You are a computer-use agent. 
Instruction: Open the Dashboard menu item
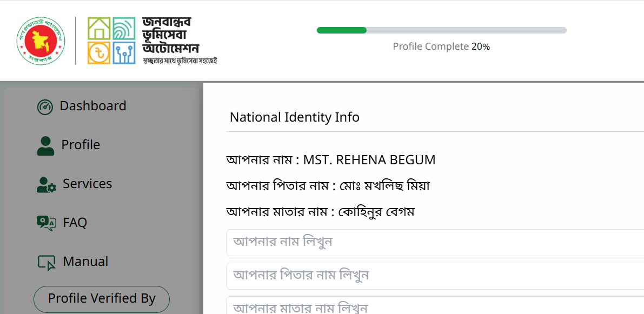tap(93, 106)
